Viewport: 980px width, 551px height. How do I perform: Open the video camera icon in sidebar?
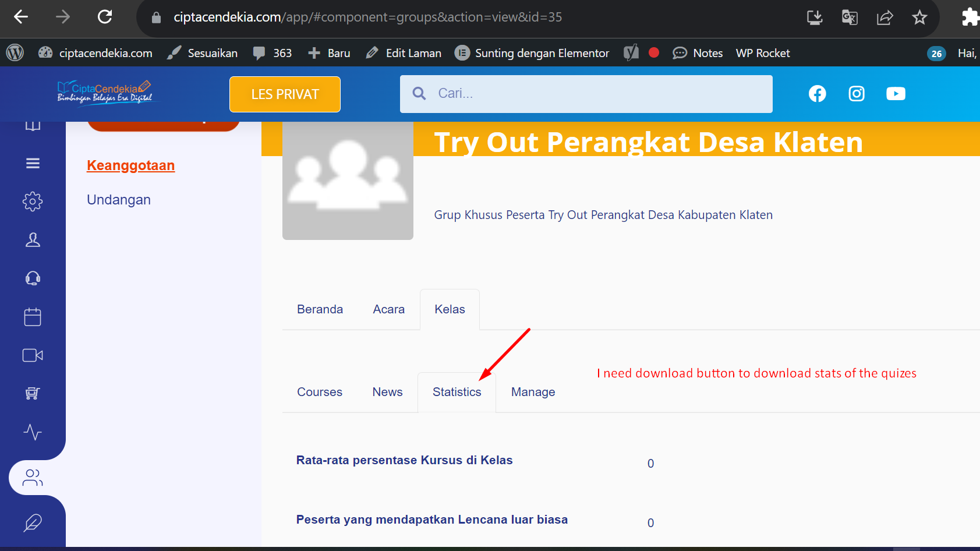[33, 355]
